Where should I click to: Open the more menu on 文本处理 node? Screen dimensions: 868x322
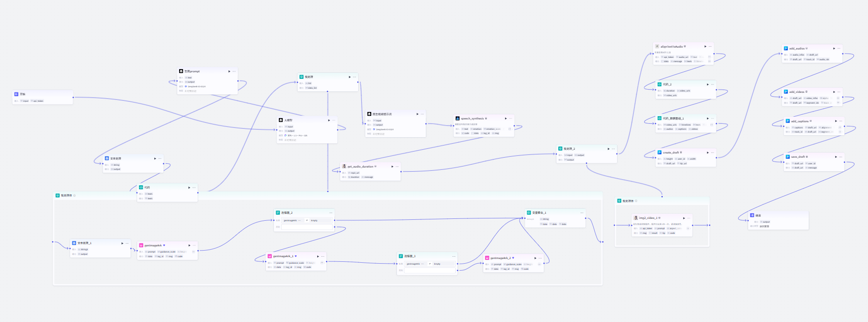point(160,158)
